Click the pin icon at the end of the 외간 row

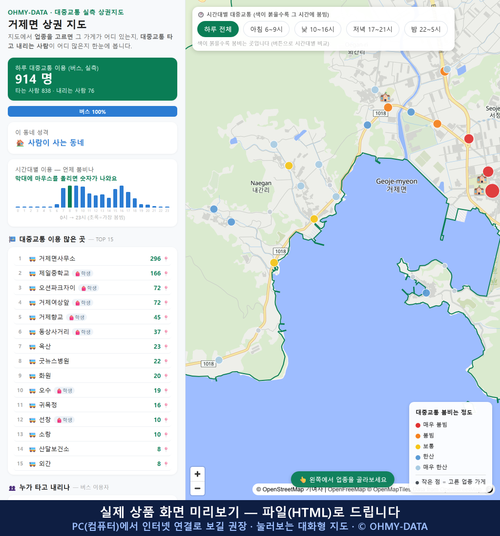pos(166,464)
